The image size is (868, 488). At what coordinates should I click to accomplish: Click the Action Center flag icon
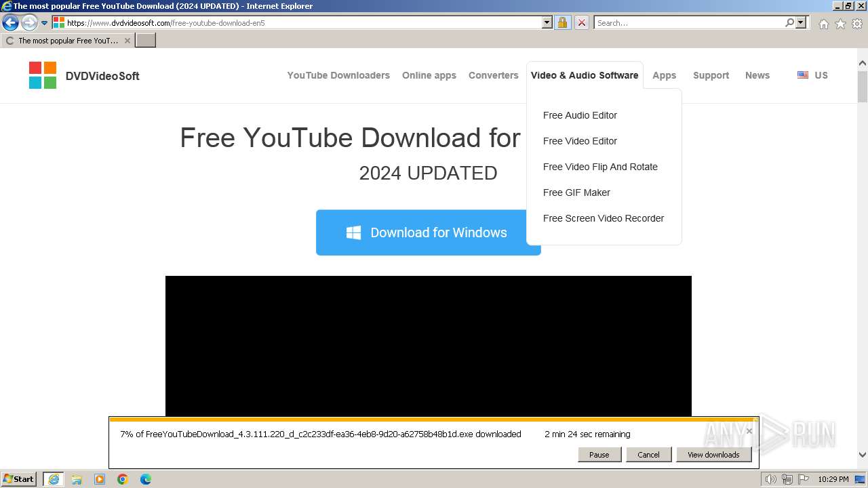click(805, 479)
